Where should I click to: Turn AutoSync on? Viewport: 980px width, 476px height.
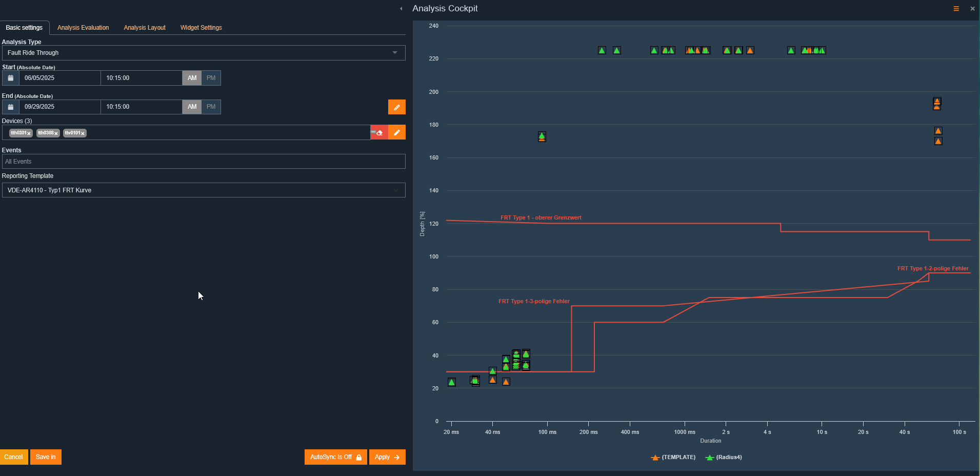[x=335, y=457]
